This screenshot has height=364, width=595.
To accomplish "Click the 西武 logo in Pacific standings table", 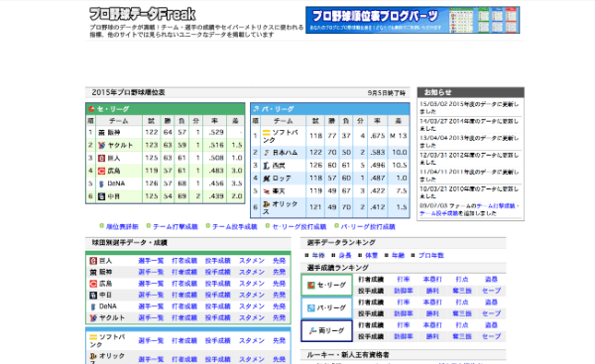I will pyautogui.click(x=267, y=166).
